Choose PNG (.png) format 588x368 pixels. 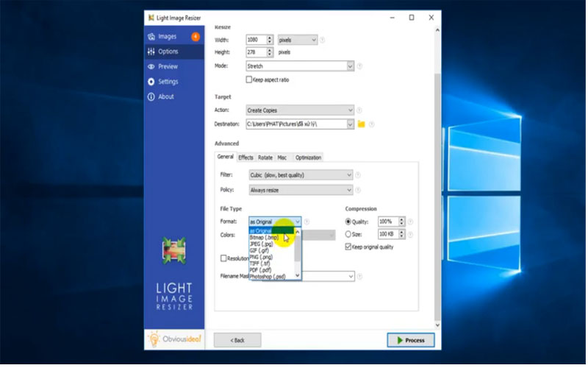tap(272, 257)
